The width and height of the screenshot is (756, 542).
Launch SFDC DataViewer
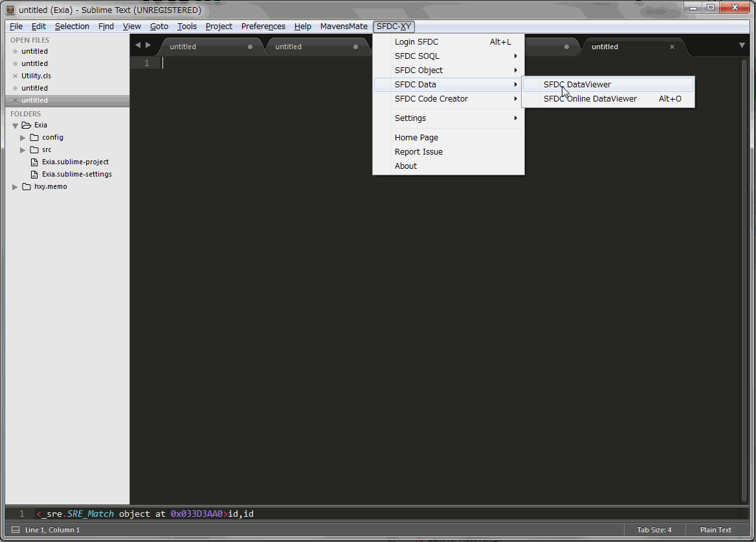(608, 84)
